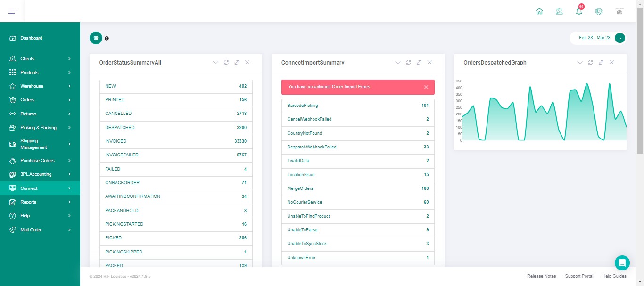Screen dimensions: 644x286
Task: Open the Orders menu item
Action: (40, 100)
